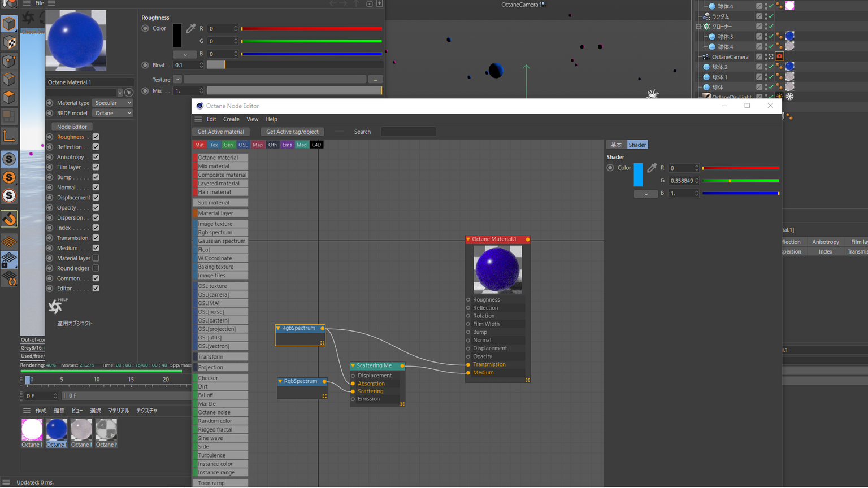Screen dimensions: 868x488
Task: Select the Axis tool L-shaped icon
Action: (9, 136)
